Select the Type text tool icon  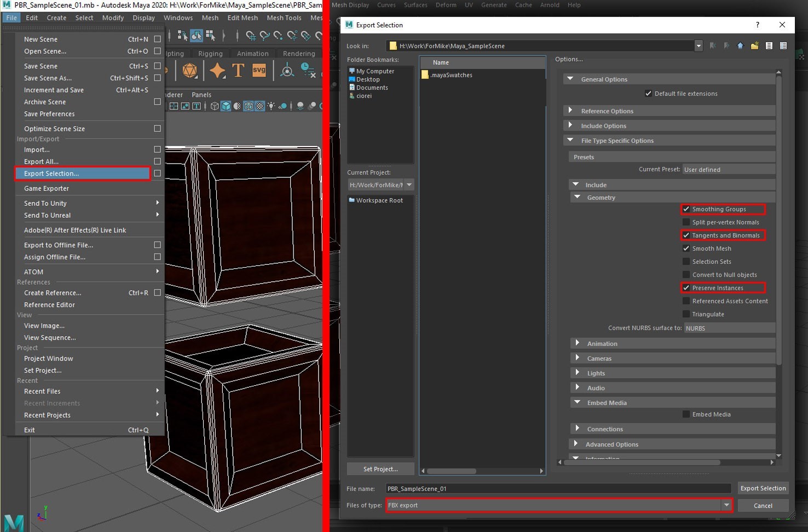coord(238,70)
